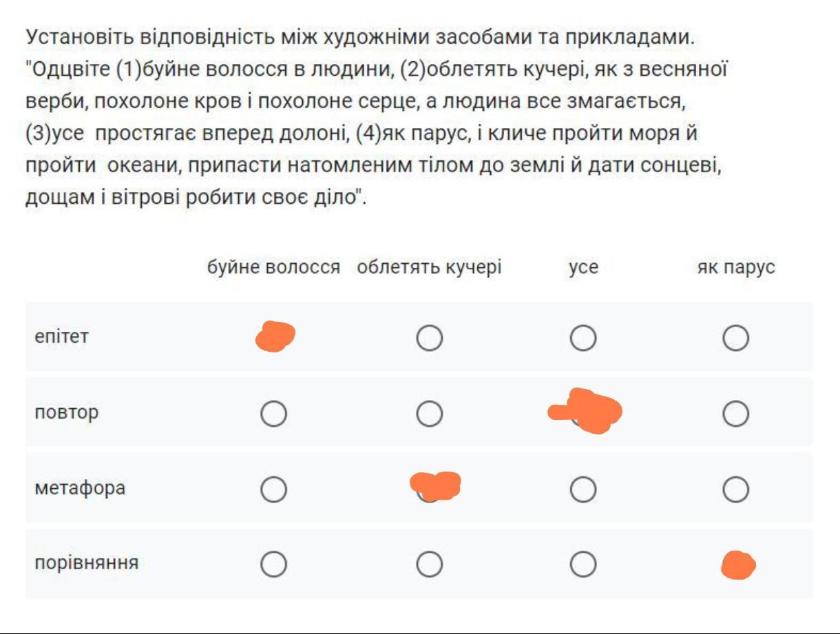The height and width of the screenshot is (634, 840).
Task: Select порівняння for буйне волосся
Action: click(274, 564)
